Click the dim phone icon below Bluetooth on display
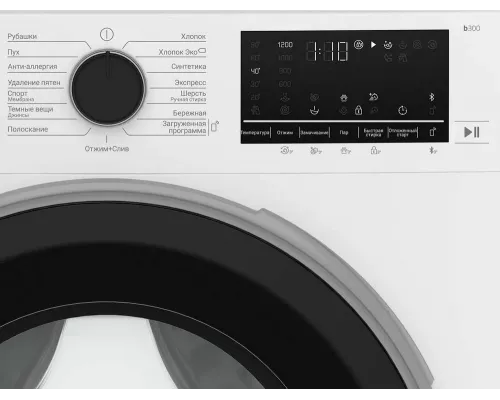 [432, 110]
